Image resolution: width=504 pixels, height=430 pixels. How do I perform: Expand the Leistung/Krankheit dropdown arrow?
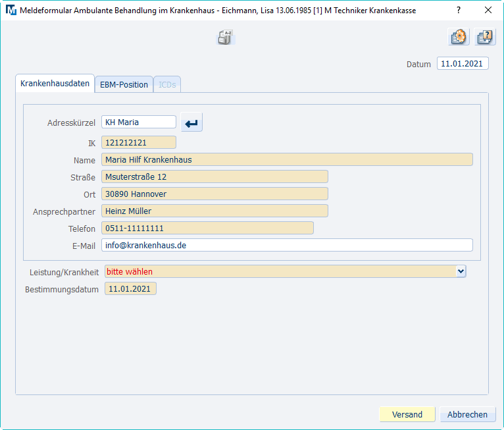(461, 271)
